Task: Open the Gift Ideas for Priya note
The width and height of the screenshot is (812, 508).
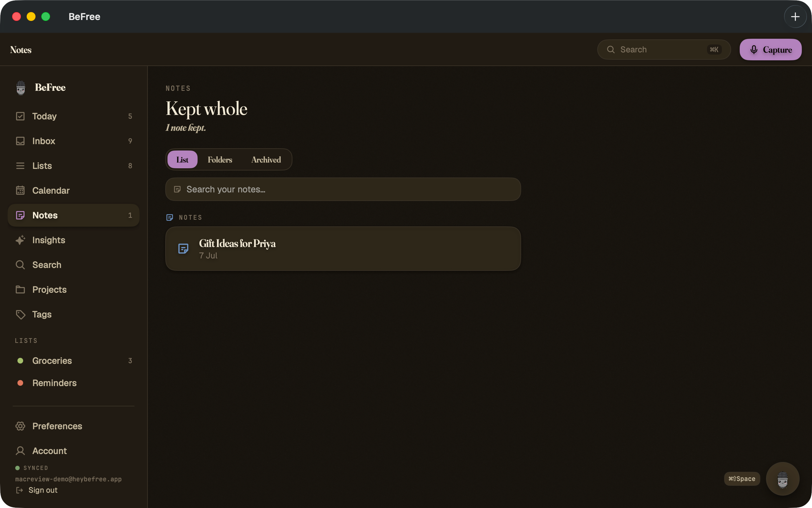Action: pos(343,249)
